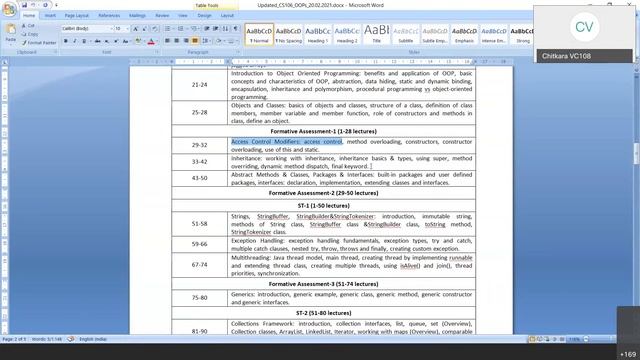This screenshot has width=640, height=360.
Task: Cut the selected text
Action: point(28,25)
